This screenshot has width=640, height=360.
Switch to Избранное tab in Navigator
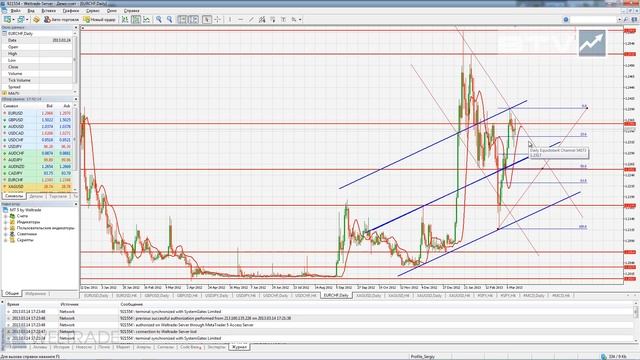tap(36, 293)
